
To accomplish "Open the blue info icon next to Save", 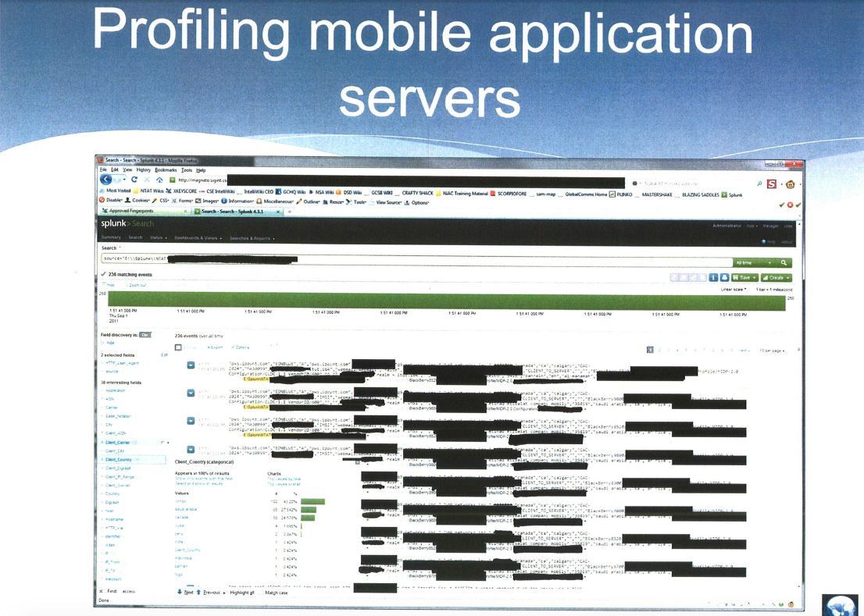I will 713,277.
